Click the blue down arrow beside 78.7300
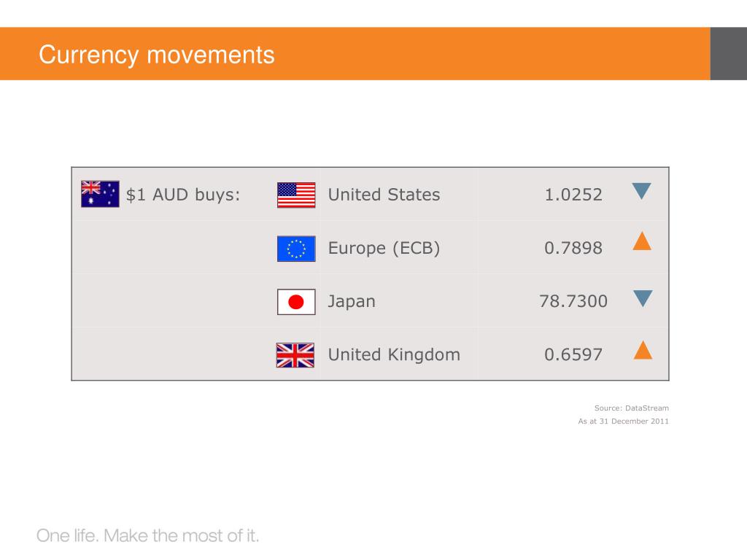 [643, 298]
